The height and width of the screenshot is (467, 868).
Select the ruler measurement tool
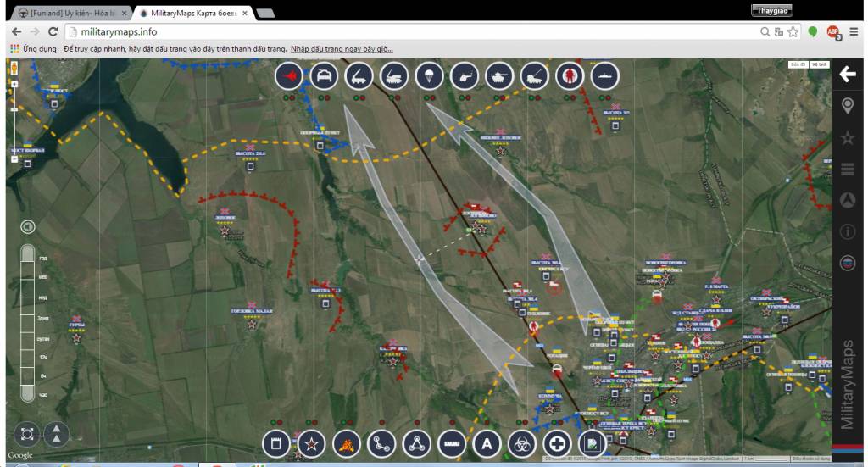tap(452, 444)
